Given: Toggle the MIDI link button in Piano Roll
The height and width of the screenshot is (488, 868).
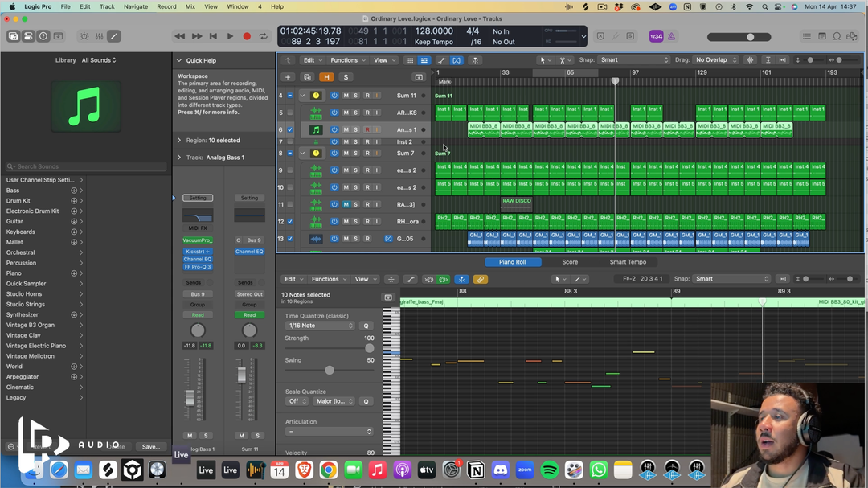Looking at the screenshot, I should (480, 279).
